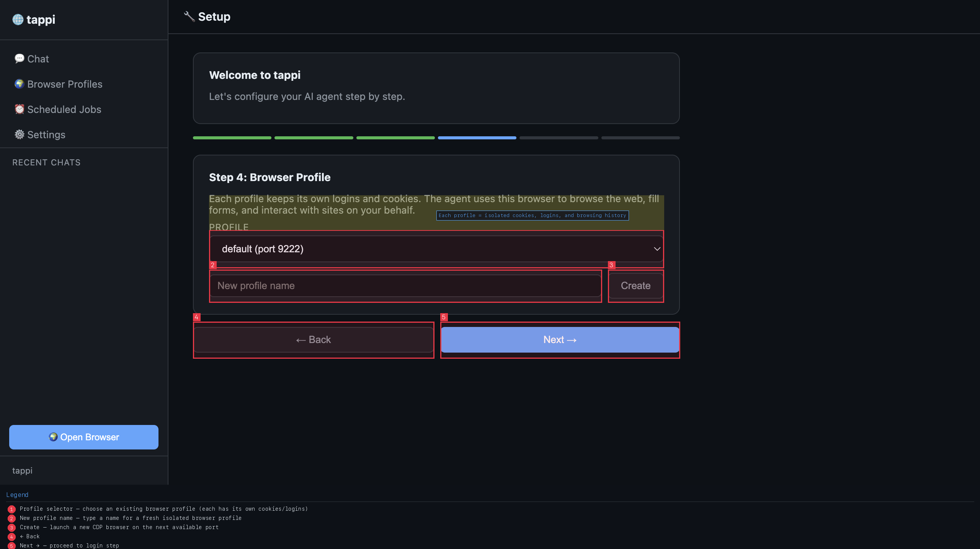The image size is (980, 549).
Task: Click the Create button
Action: click(x=635, y=286)
